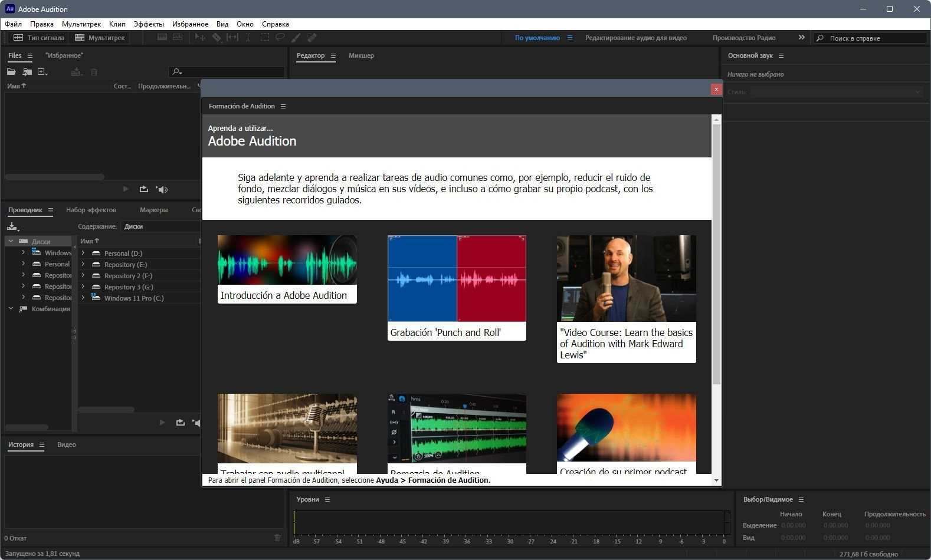Open the История panel menu icon

coord(42,445)
